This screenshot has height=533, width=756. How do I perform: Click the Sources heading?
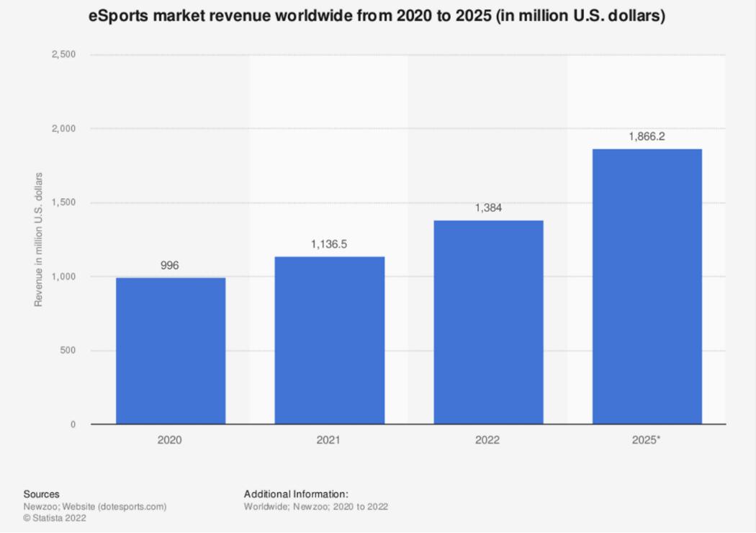pos(41,494)
